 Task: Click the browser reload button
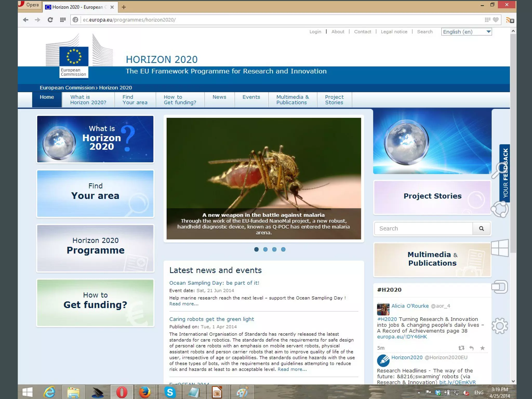50,20
